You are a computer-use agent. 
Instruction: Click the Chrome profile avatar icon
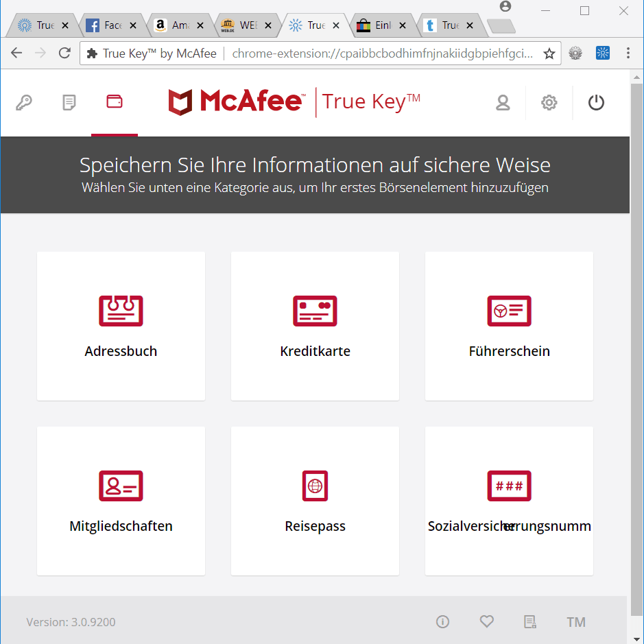tap(505, 7)
